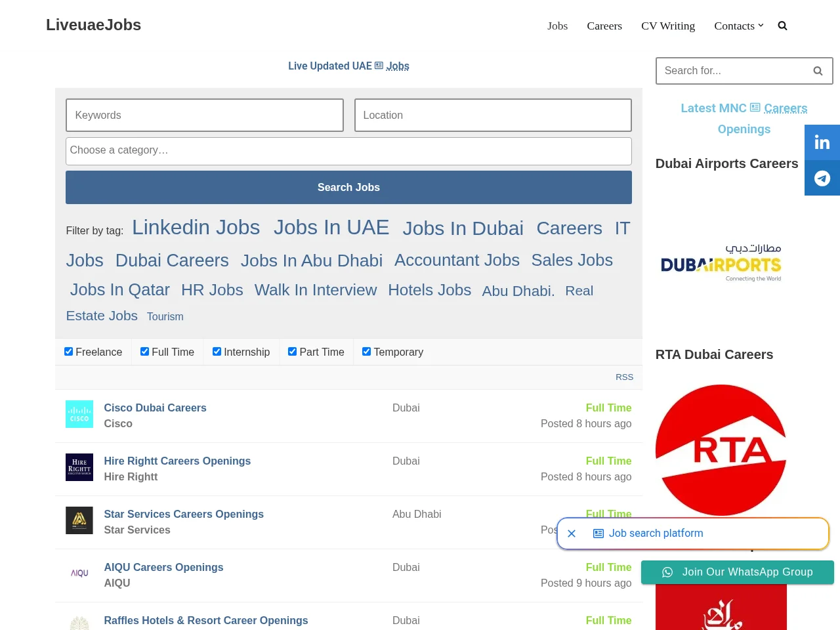This screenshot has height=630, width=840.
Task: Click the Star Services company logo
Action: pyautogui.click(x=79, y=520)
